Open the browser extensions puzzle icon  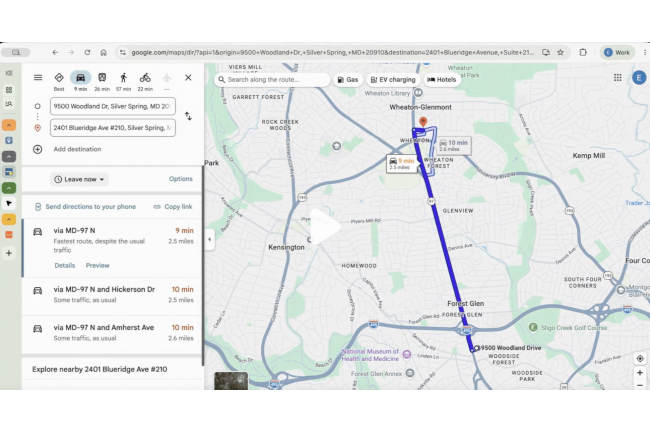(x=583, y=53)
